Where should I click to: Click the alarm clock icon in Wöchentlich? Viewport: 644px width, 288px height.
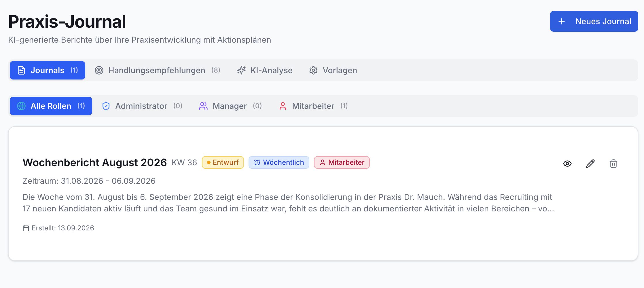[x=257, y=163]
